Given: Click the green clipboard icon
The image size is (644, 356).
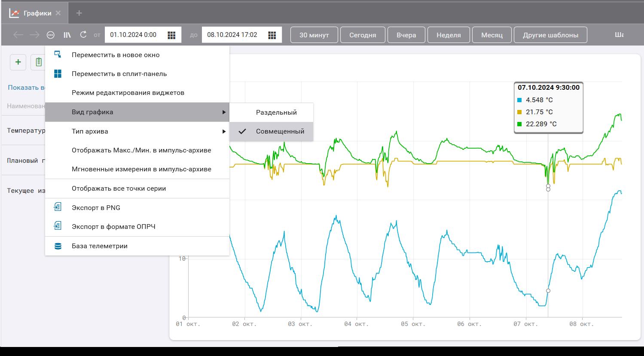Looking at the screenshot, I should tap(39, 62).
